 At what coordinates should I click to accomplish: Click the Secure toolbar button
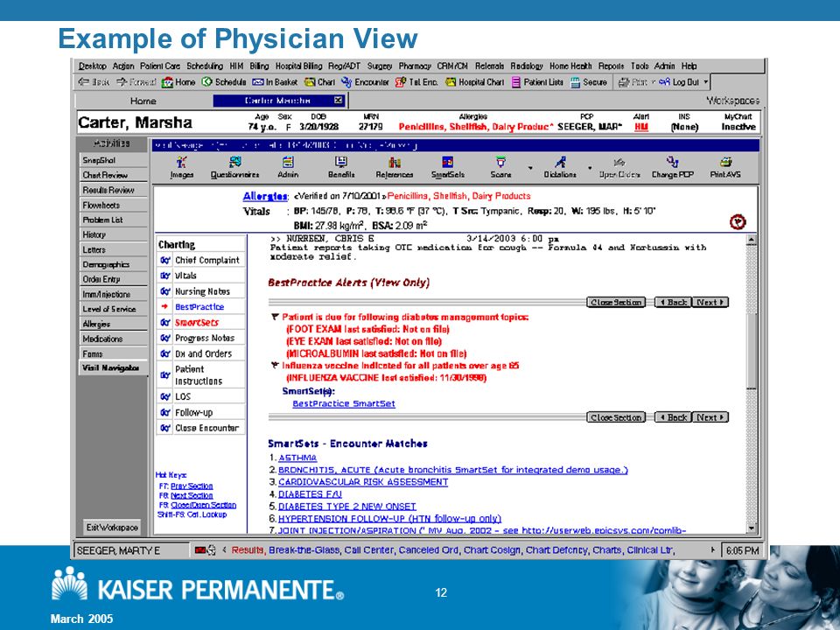click(x=588, y=82)
